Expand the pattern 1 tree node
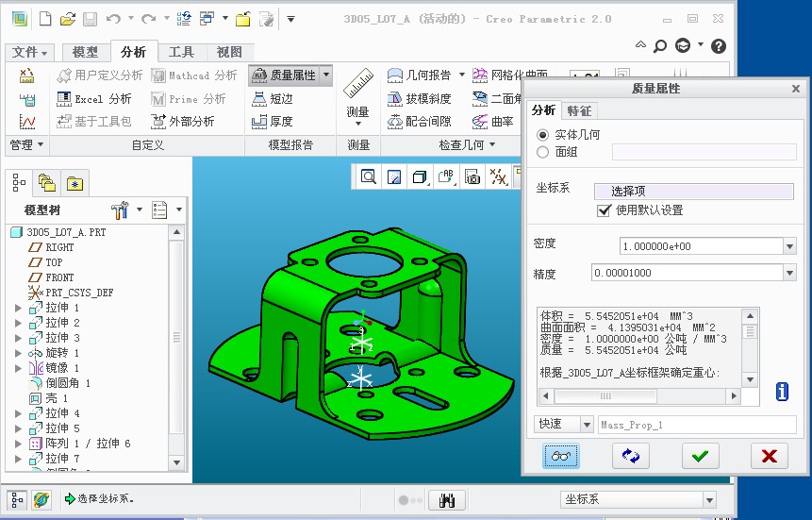812x520 pixels. pos(18,444)
